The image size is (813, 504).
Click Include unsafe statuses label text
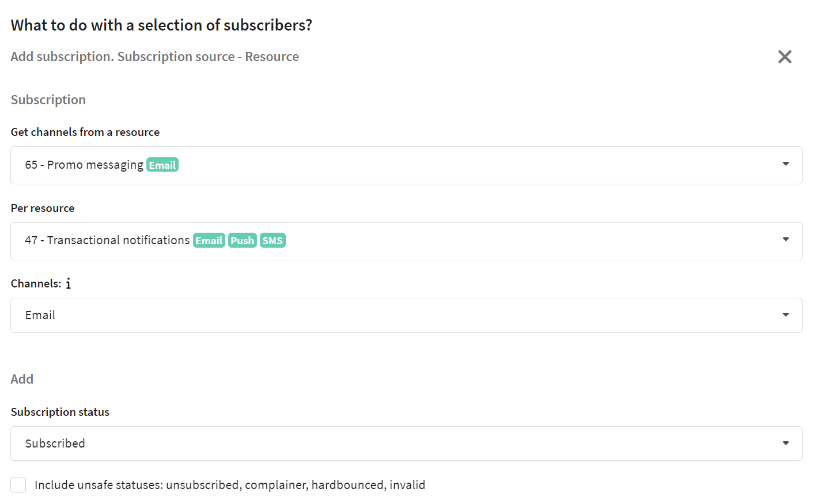pos(230,485)
